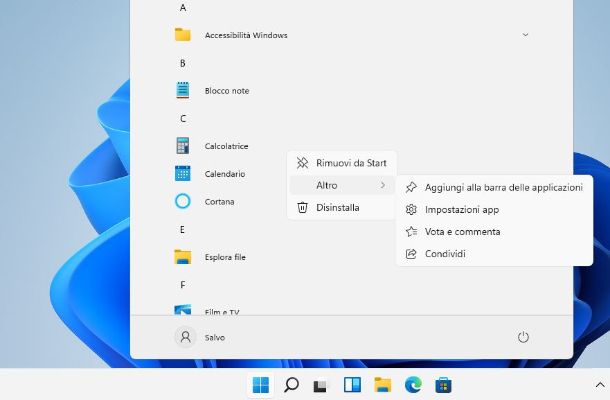Click the gear icon beside Impostazioni app
The height and width of the screenshot is (400, 610).
pos(411,210)
